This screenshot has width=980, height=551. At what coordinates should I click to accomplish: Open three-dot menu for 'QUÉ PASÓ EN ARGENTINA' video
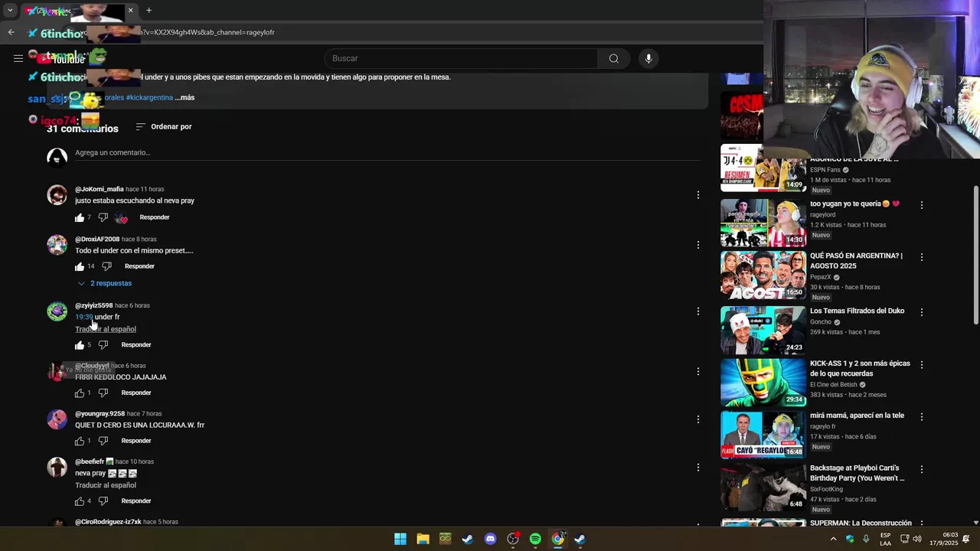pos(921,257)
